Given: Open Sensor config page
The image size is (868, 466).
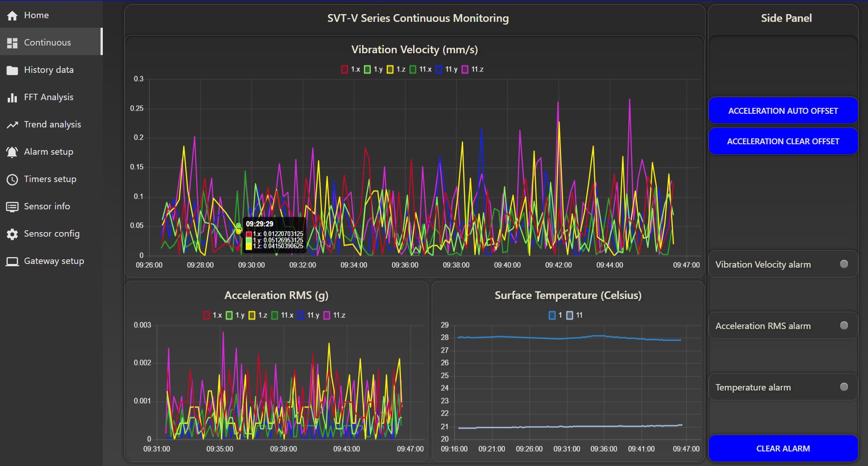Looking at the screenshot, I should pyautogui.click(x=51, y=233).
